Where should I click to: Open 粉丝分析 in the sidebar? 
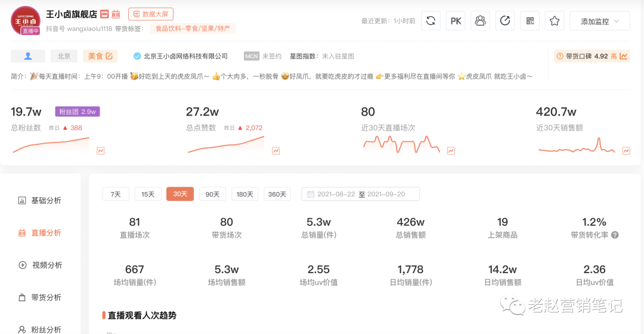41,329
